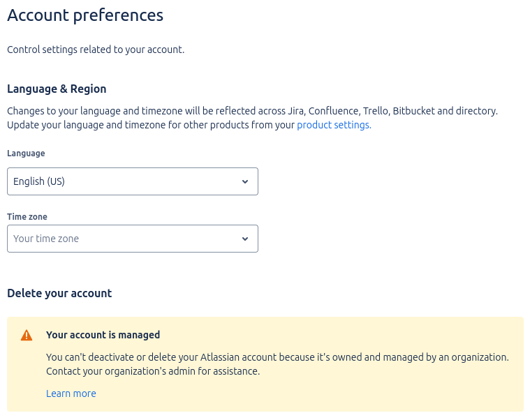Open the Language select box
This screenshot has height=420, width=530.
pos(133,181)
